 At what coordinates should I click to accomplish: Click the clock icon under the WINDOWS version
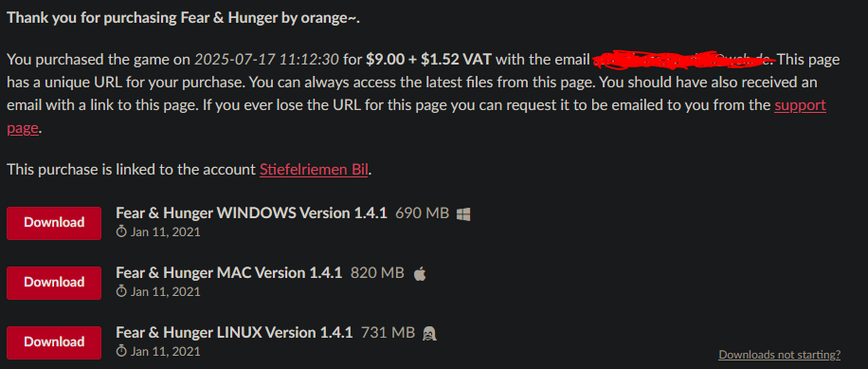tap(122, 231)
